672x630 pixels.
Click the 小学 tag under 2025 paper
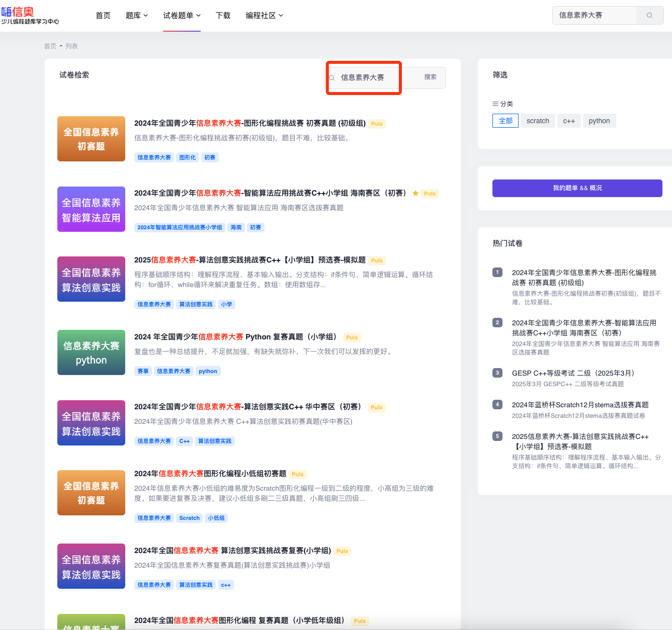click(227, 304)
